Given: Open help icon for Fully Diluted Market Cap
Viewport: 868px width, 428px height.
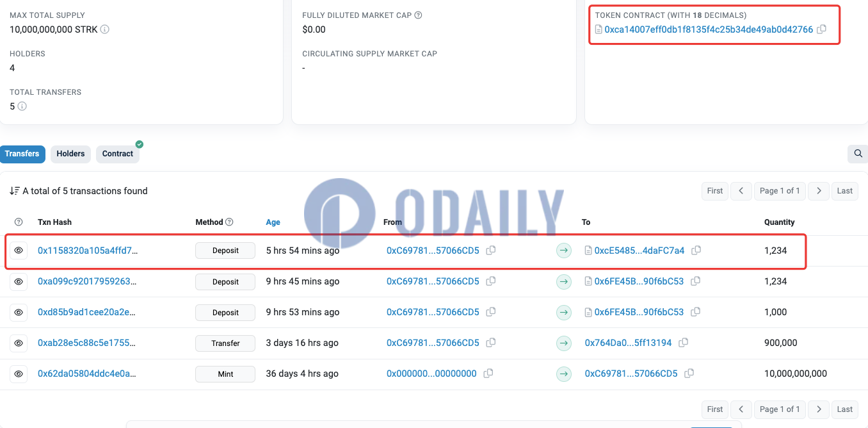Looking at the screenshot, I should (x=418, y=15).
